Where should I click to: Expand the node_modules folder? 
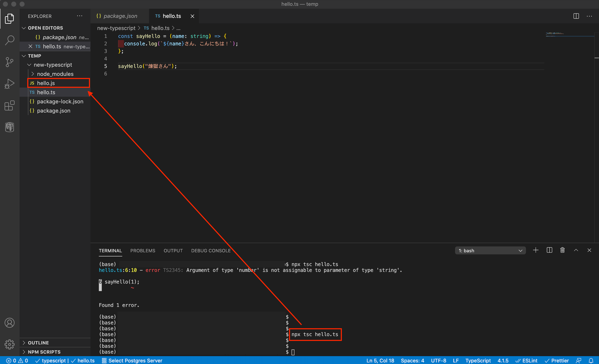coord(55,74)
